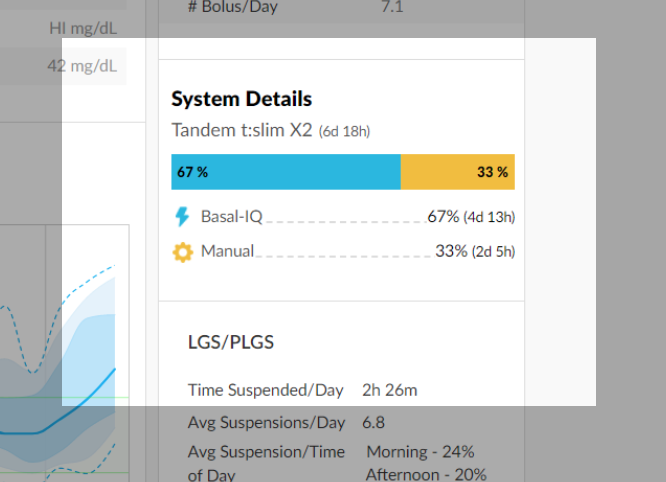Click the Manual label
This screenshot has width=666, height=482.
click(227, 251)
